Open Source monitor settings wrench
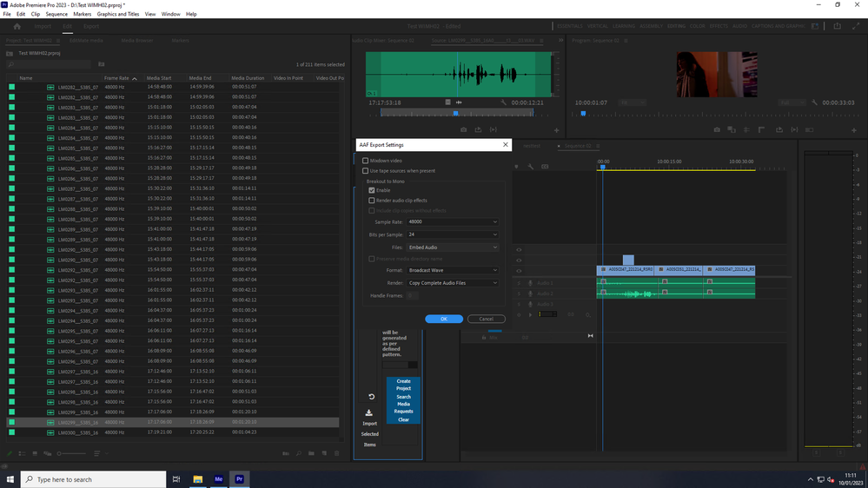Screen dimensions: 868x488 [x=503, y=102]
